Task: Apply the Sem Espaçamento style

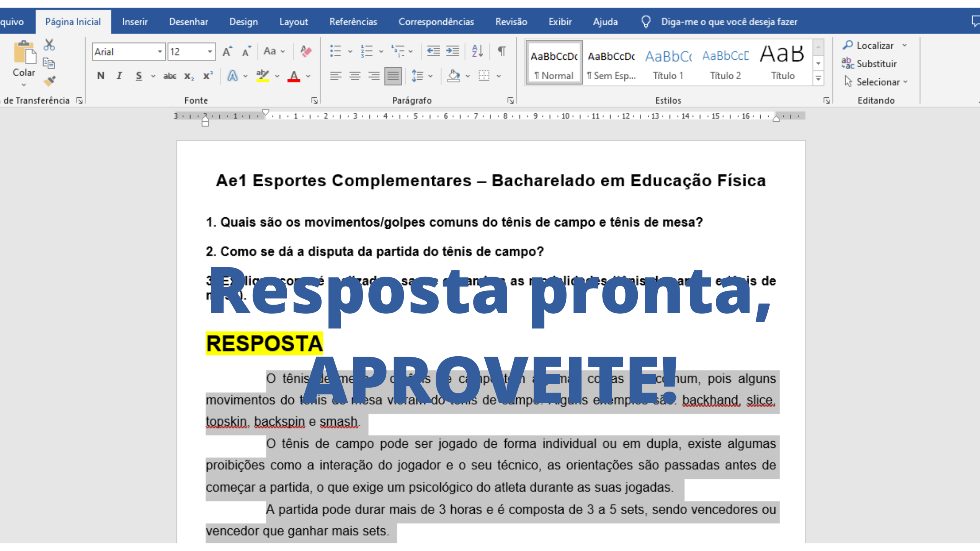Action: (x=611, y=62)
